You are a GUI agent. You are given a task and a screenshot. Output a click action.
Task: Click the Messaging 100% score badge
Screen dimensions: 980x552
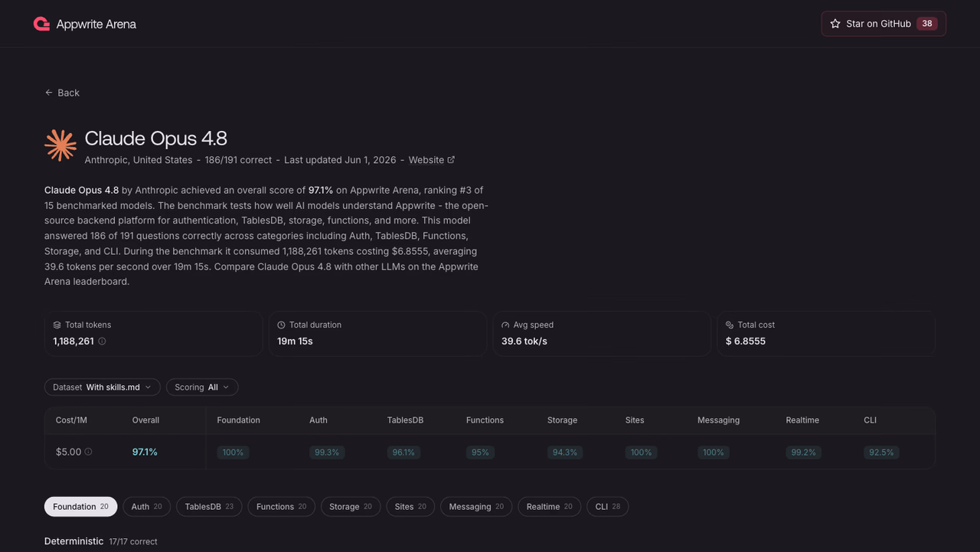(714, 452)
